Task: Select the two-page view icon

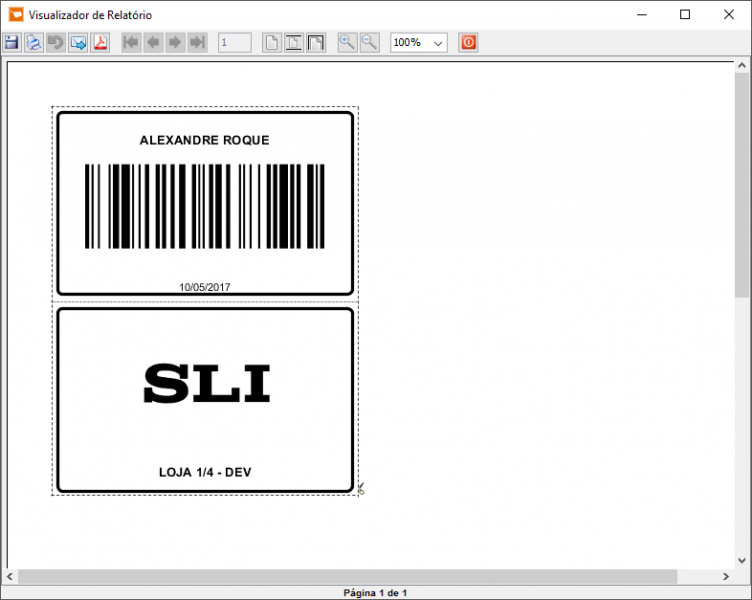Action: tap(316, 43)
